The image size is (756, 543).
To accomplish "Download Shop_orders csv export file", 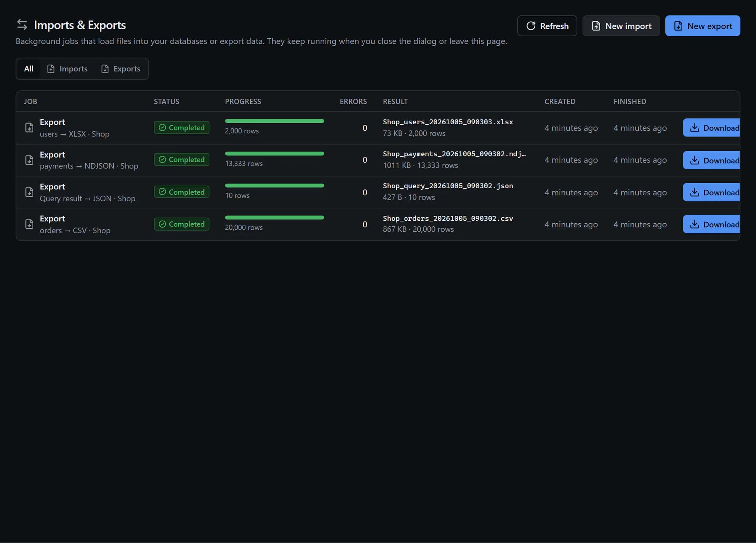I will coord(711,224).
